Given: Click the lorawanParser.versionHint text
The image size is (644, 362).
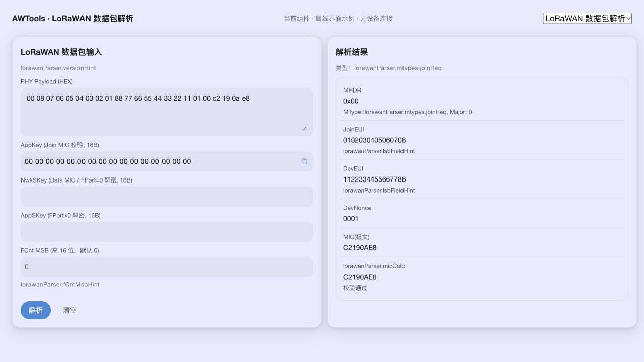Looking at the screenshot, I should 58,68.
